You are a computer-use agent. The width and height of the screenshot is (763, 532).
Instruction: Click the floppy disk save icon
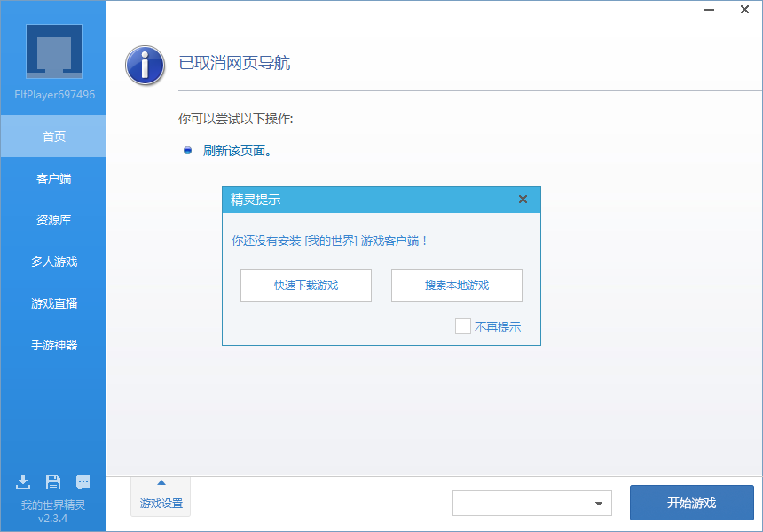coord(53,482)
